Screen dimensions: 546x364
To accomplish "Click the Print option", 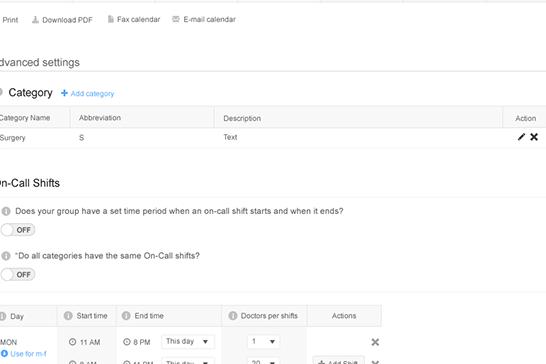I will coord(10,20).
